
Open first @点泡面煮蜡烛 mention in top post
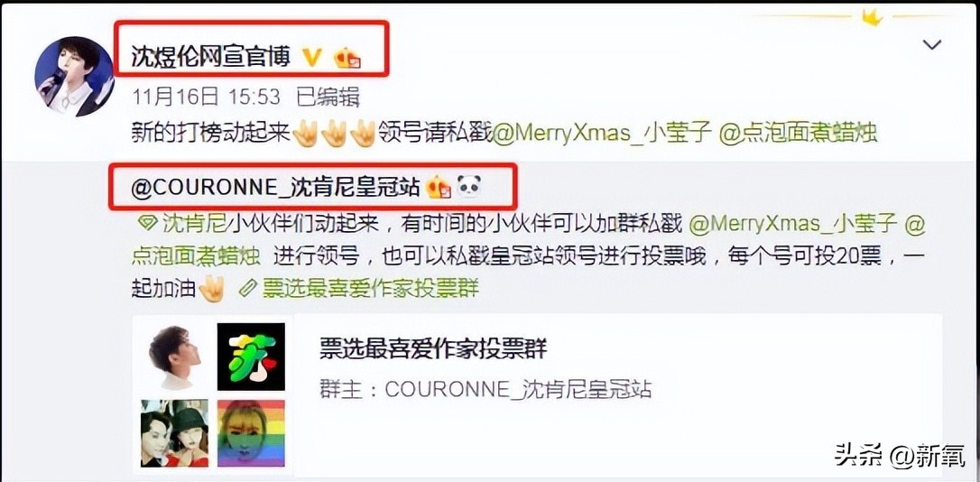pos(798,134)
